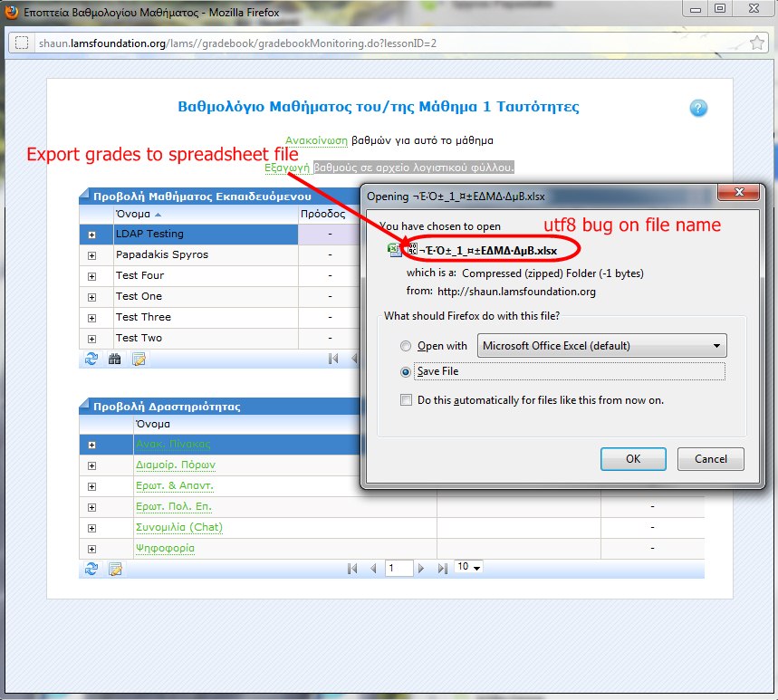Open search binoculars in learner grid
Viewport: 778px width, 700px height.
tap(115, 359)
